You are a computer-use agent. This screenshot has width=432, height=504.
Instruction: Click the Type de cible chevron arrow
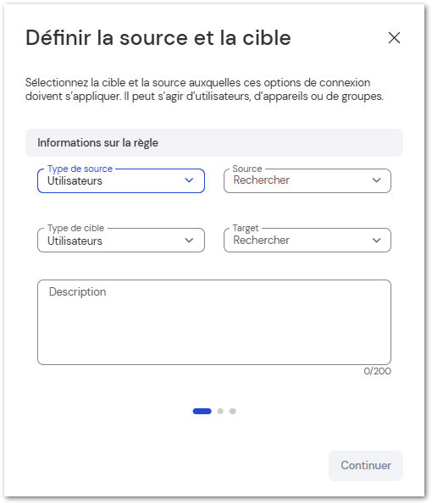[189, 241]
